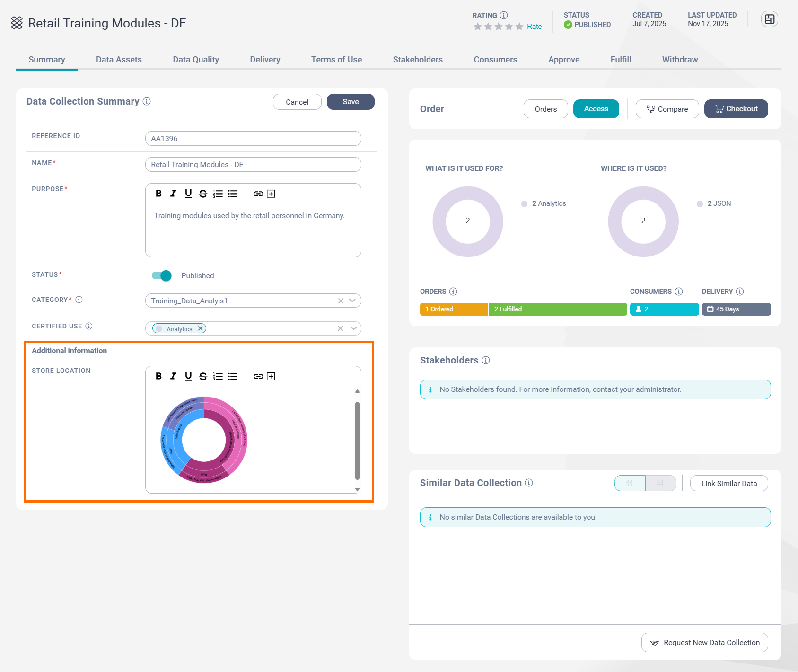
Task: Click the Rate link
Action: [535, 27]
